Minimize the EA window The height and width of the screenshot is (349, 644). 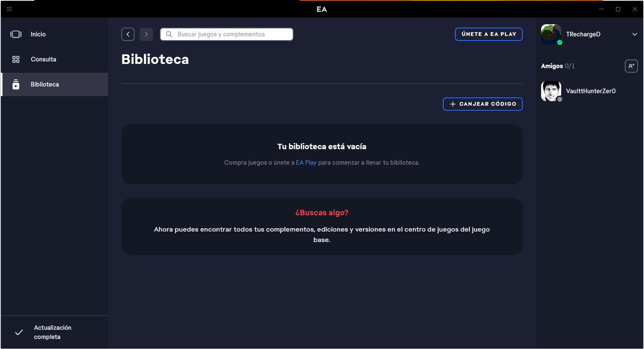[x=601, y=9]
